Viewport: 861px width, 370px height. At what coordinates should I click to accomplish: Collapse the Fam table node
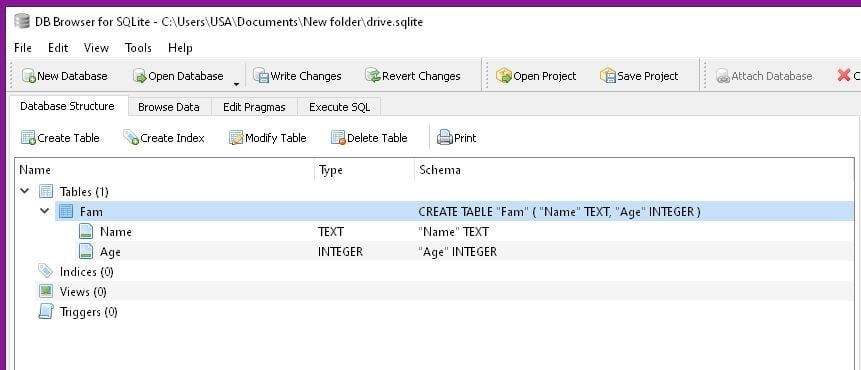click(x=45, y=211)
